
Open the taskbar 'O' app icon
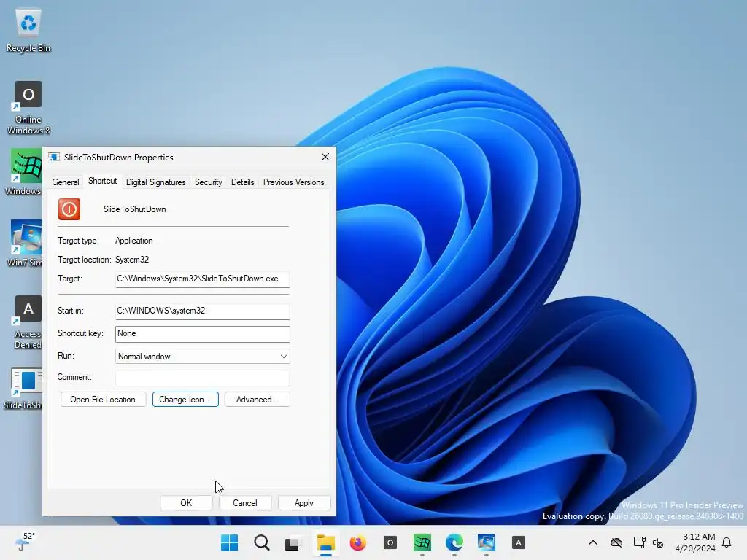pos(390,542)
